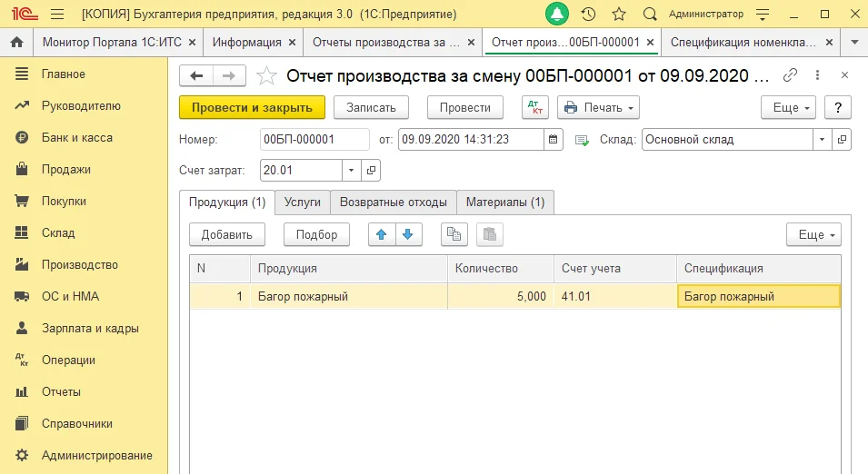The image size is (868, 474).
Task: Open help with question mark button
Action: click(x=838, y=107)
